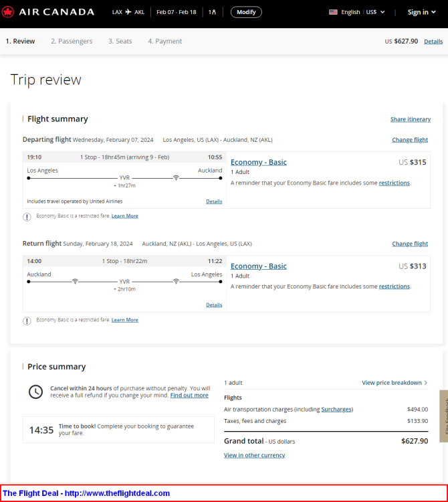Open the Site Feedback side tab
The width and height of the screenshot is (448, 502).
coord(444,416)
